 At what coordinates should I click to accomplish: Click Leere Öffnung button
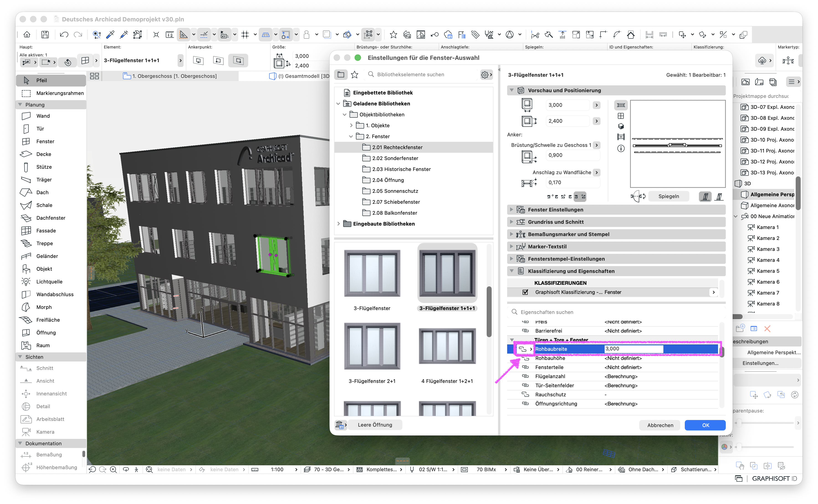tap(375, 425)
